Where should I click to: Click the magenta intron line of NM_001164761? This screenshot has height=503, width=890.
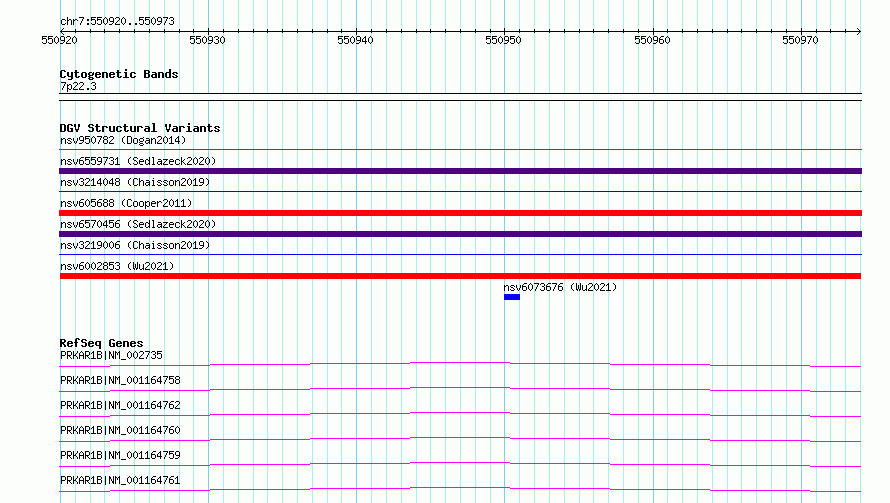click(460, 488)
